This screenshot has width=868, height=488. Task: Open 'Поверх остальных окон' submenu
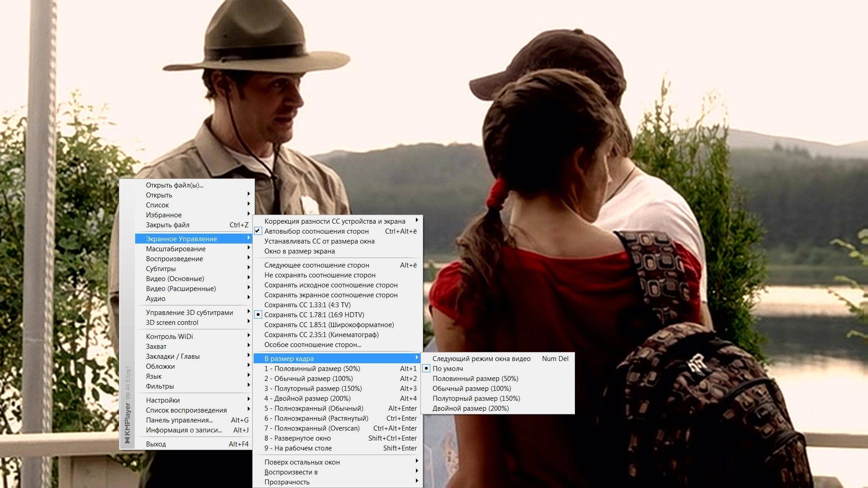click(337, 462)
